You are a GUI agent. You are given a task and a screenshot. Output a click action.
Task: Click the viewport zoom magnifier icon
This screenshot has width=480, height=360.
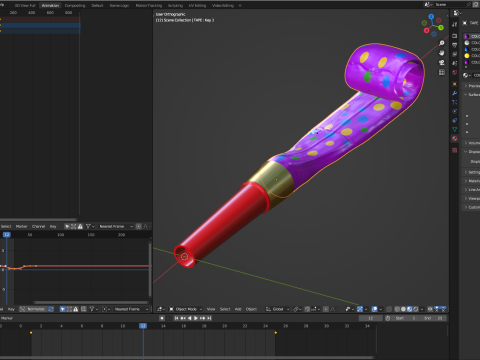tap(442, 43)
